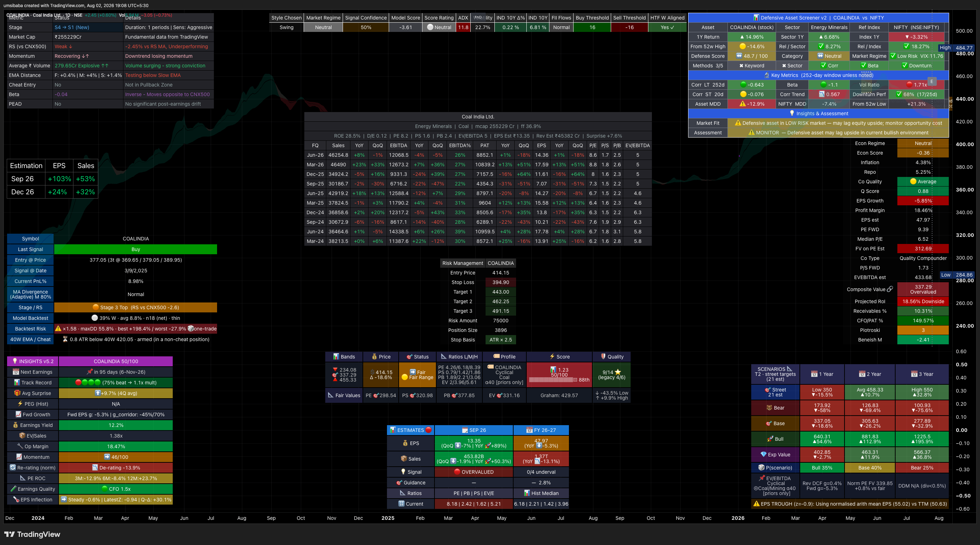Click the Score percentile bar marked 88th
The width and height of the screenshot is (980, 545).
tap(553, 379)
